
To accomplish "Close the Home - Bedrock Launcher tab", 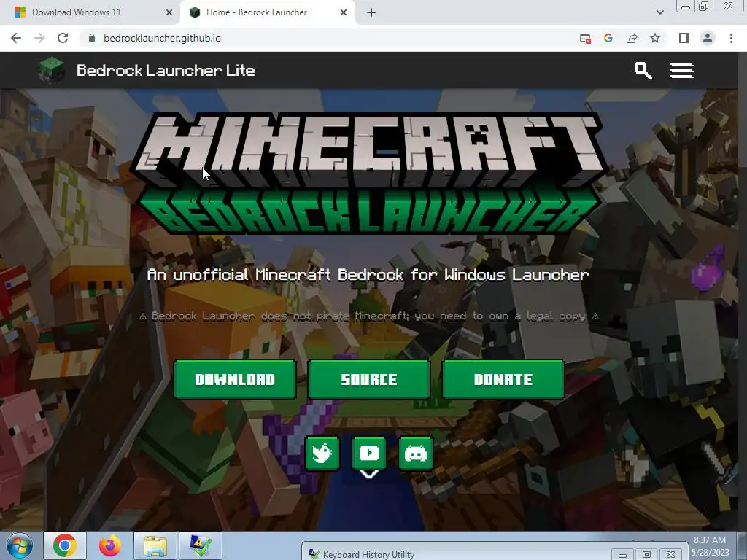I will 344,12.
